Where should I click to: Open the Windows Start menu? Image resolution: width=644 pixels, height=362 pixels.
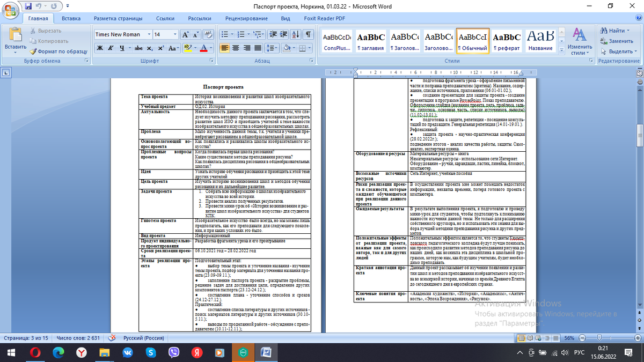pyautogui.click(x=11, y=352)
